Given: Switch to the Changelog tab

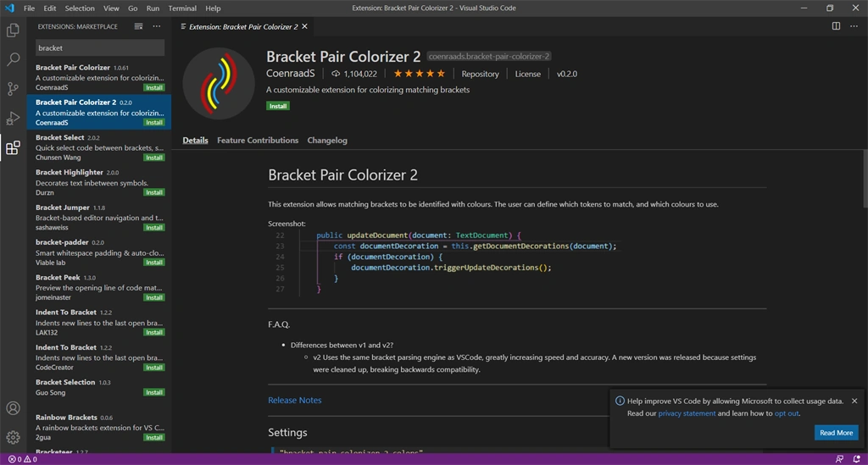Looking at the screenshot, I should point(327,141).
